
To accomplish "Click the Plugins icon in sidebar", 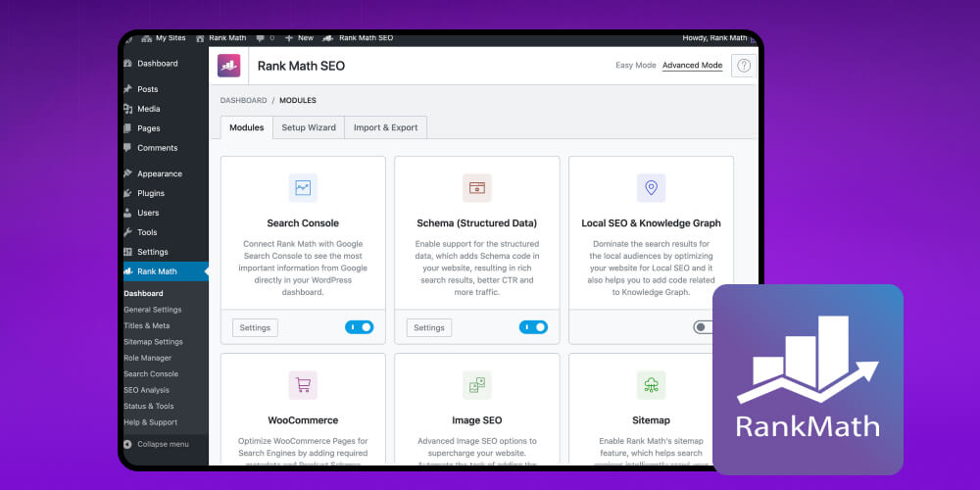I will point(127,193).
